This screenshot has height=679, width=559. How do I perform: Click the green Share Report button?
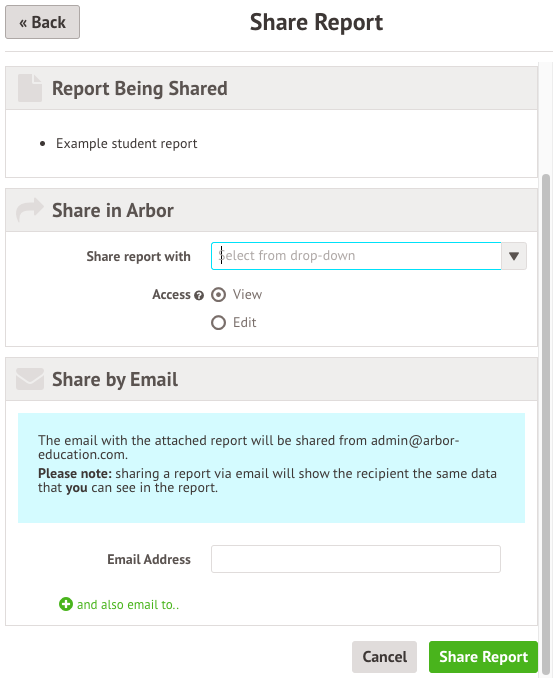tap(483, 657)
